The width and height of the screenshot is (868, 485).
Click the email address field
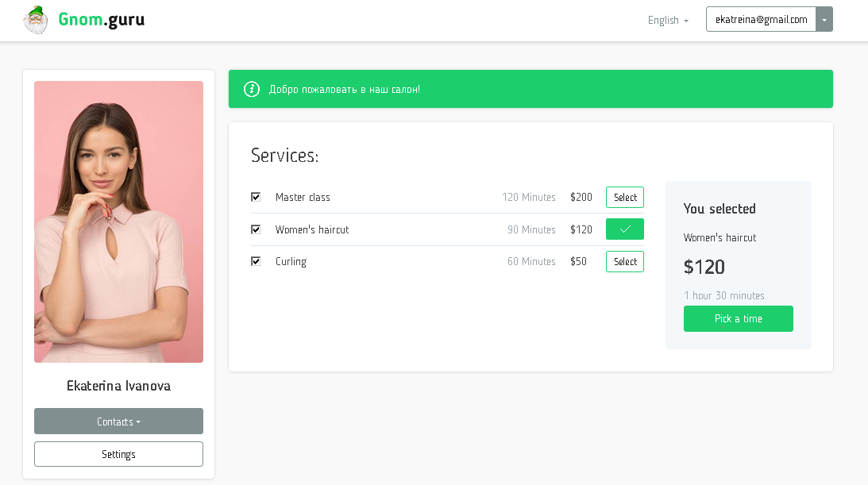click(760, 19)
